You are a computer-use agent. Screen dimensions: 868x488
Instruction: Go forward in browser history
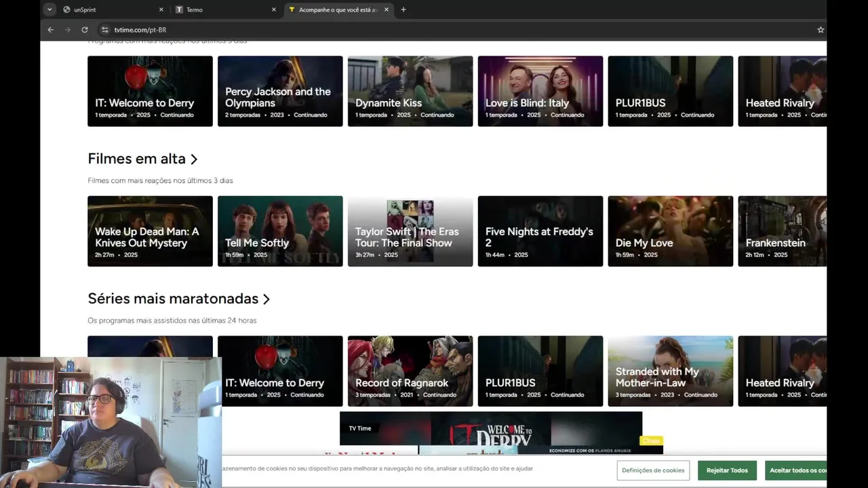(67, 30)
